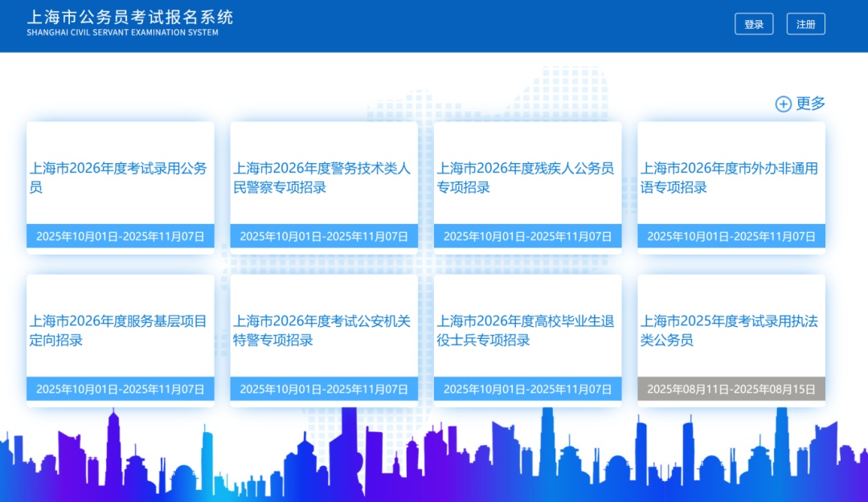Viewport: 868px width, 502px height.
Task: Click the 上海市公务员考试报名系统 site title
Action: pos(129,18)
